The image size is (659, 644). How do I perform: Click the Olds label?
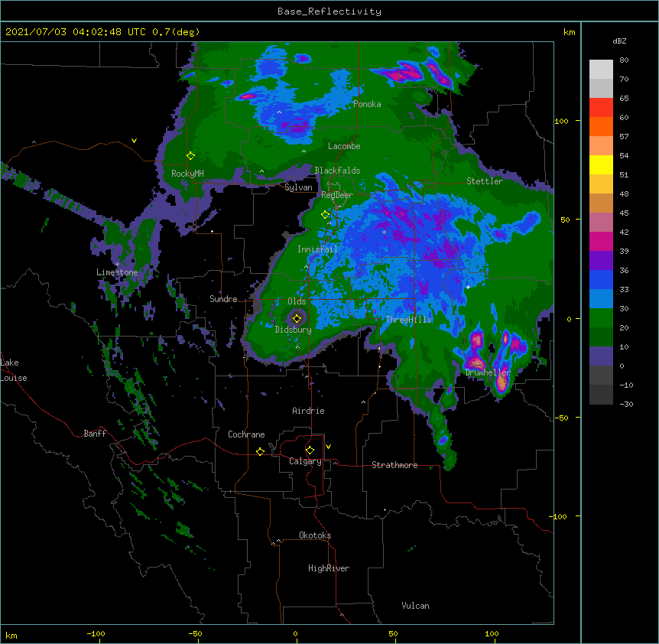pyautogui.click(x=297, y=301)
